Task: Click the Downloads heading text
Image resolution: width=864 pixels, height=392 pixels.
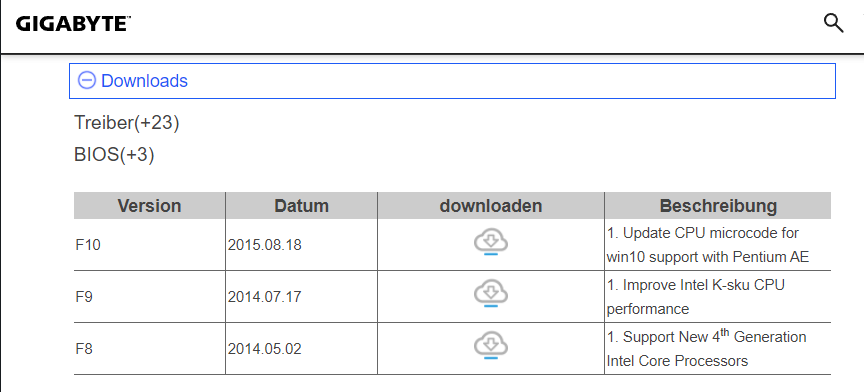Action: tap(144, 81)
